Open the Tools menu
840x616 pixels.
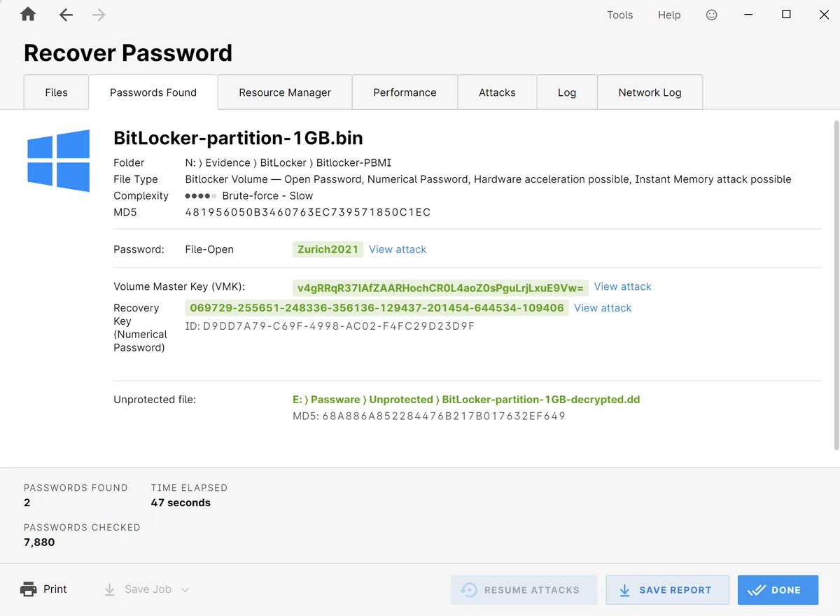point(619,15)
